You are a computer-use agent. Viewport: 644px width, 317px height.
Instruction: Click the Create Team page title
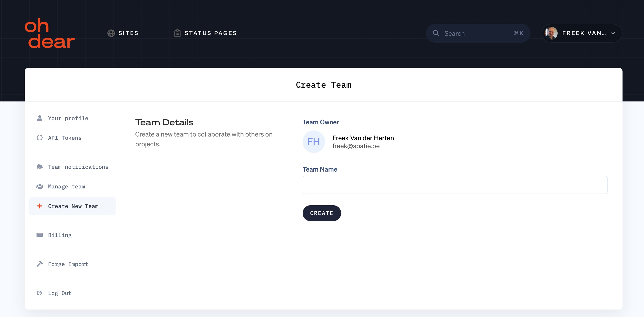323,85
